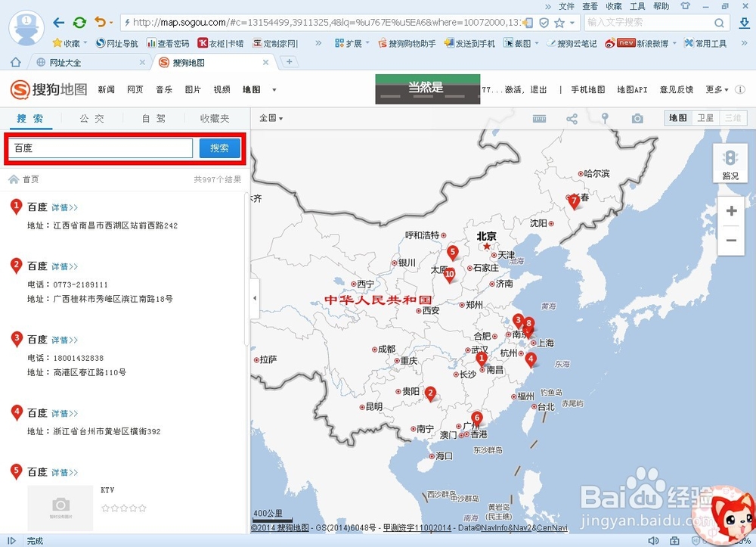The height and width of the screenshot is (547, 756).
Task: Go back with the browser back arrow
Action: click(58, 22)
